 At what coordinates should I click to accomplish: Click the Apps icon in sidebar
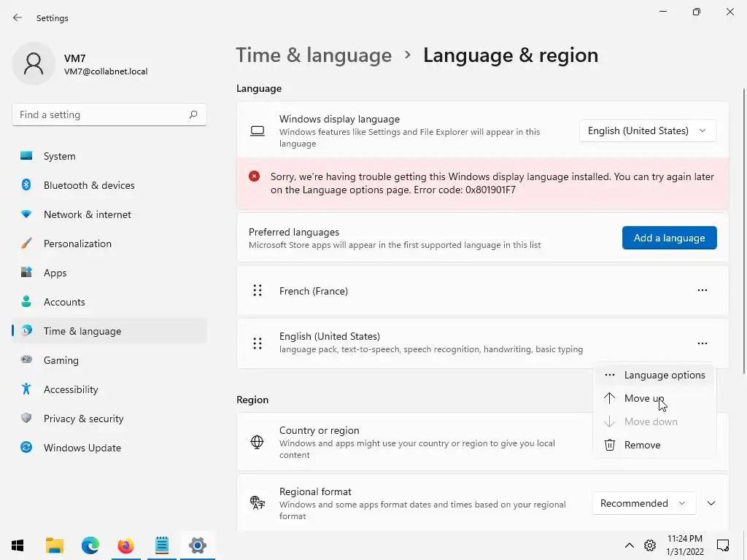(x=26, y=273)
